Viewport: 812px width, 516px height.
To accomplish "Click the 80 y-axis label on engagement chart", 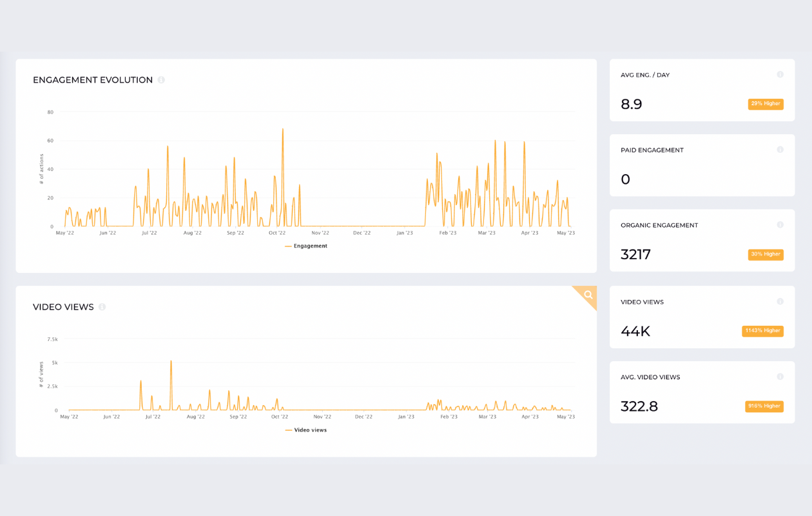I will click(x=50, y=112).
